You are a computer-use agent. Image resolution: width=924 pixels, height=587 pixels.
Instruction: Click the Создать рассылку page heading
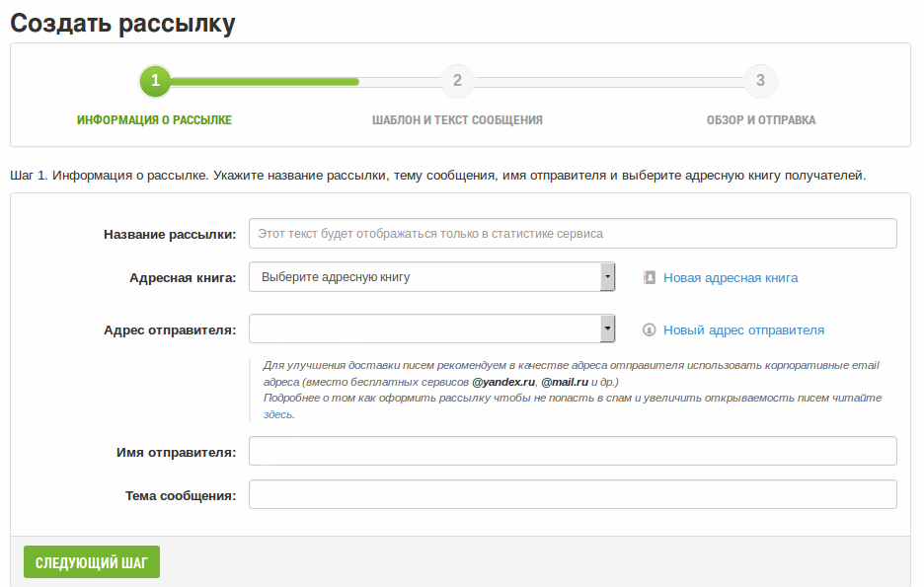click(123, 24)
